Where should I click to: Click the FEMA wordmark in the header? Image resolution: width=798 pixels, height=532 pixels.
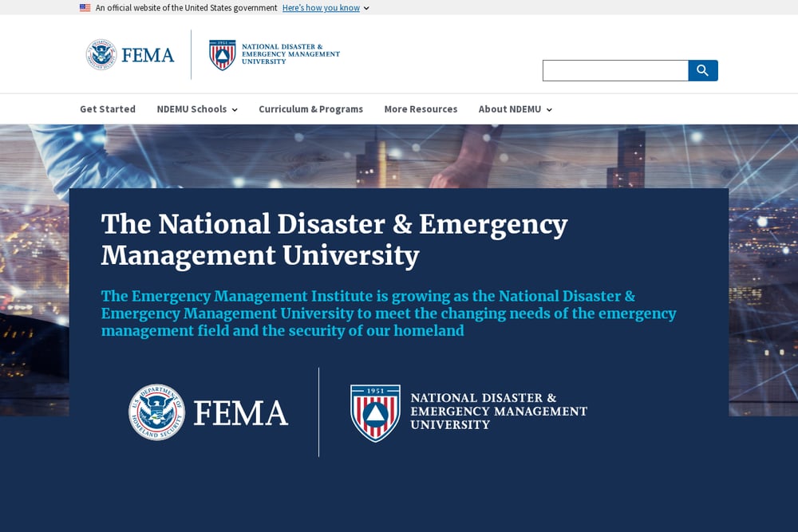pos(148,55)
